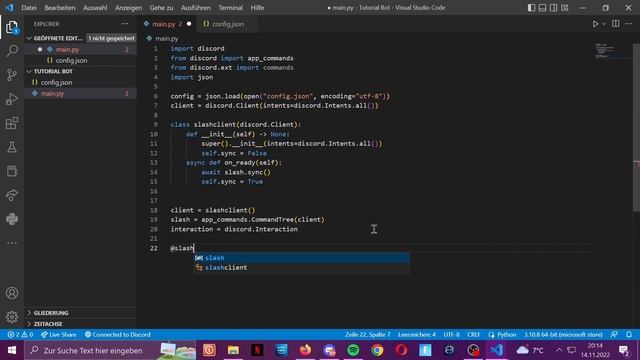This screenshot has width=640, height=360.
Task: Open the Hilfe menu
Action: [257, 8]
